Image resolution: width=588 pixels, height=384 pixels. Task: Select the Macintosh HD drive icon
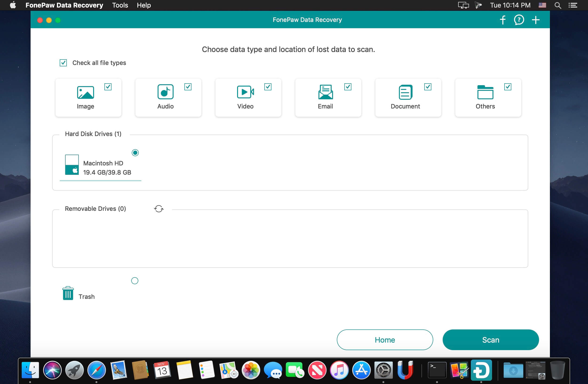72,164
